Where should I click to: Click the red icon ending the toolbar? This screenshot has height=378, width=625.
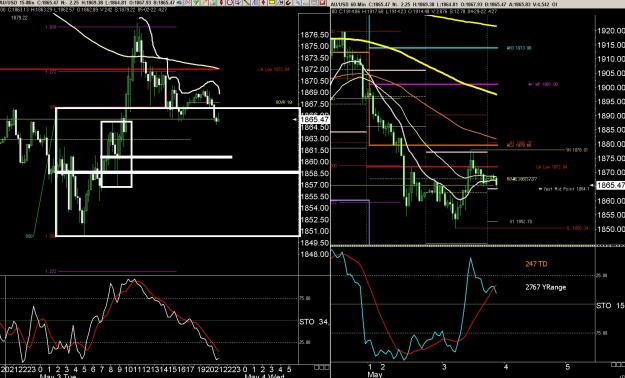tap(322, 2)
